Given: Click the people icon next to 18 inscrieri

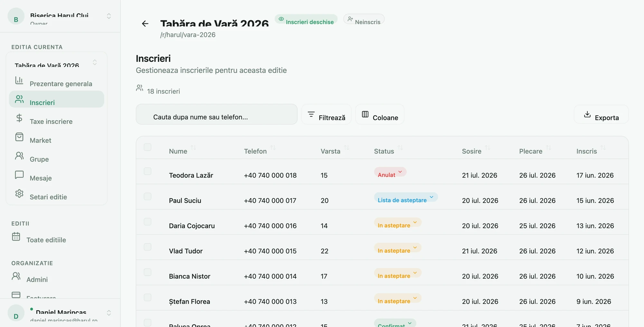Looking at the screenshot, I should [x=139, y=88].
